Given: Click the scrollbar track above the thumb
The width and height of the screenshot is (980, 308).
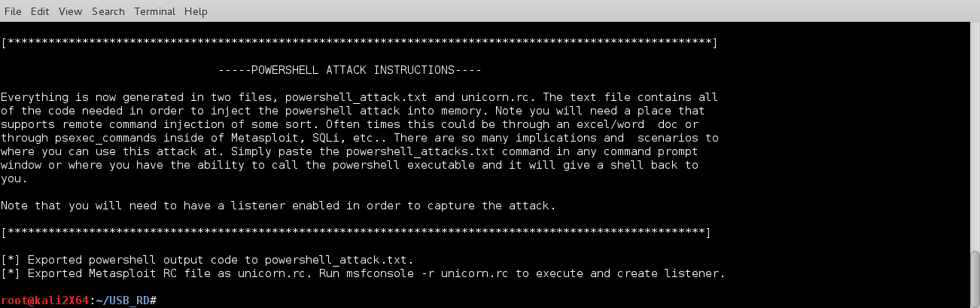Looking at the screenshot, I should pos(974,136).
